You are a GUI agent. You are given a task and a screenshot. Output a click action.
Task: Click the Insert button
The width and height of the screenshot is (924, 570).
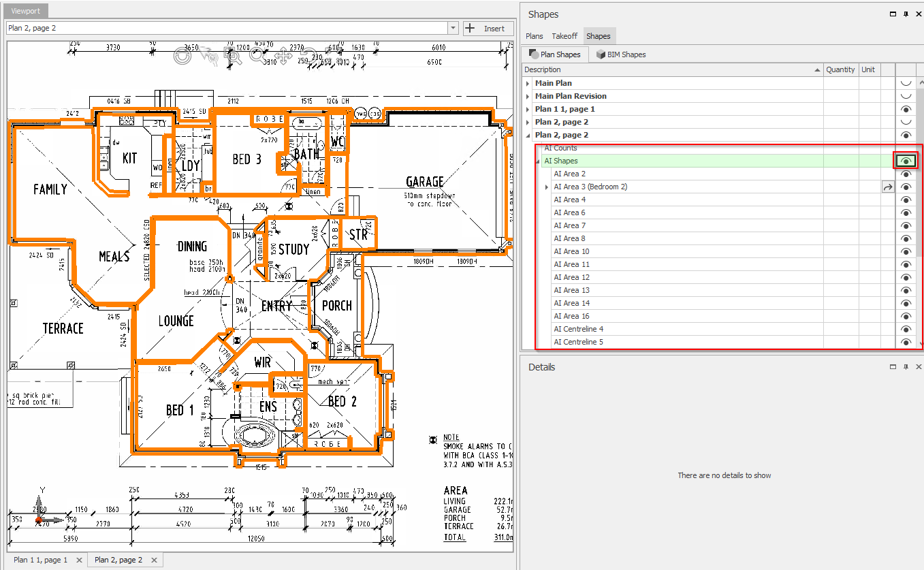point(488,28)
